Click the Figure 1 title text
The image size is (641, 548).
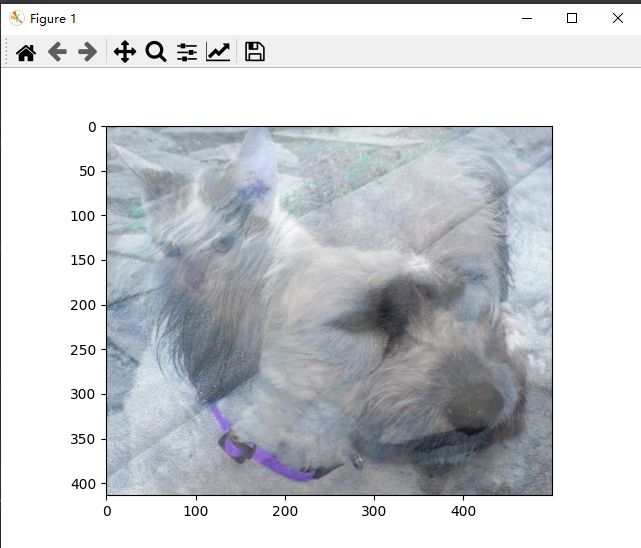(x=53, y=19)
